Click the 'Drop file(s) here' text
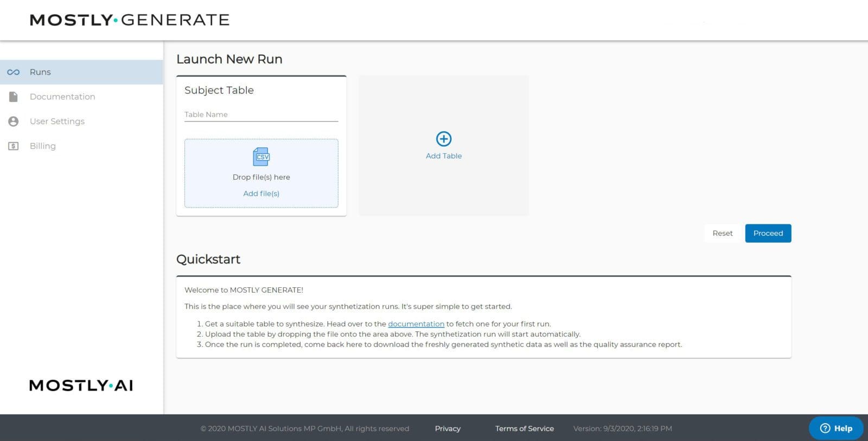 261,177
